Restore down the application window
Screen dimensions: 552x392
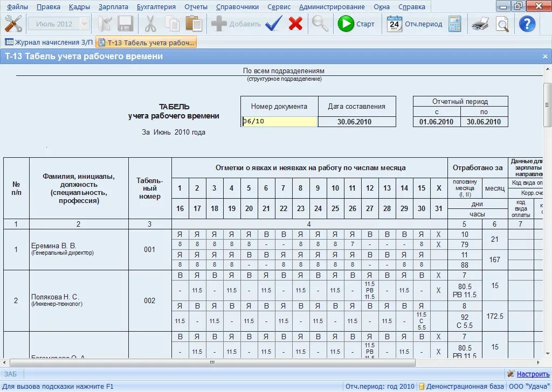519,6
